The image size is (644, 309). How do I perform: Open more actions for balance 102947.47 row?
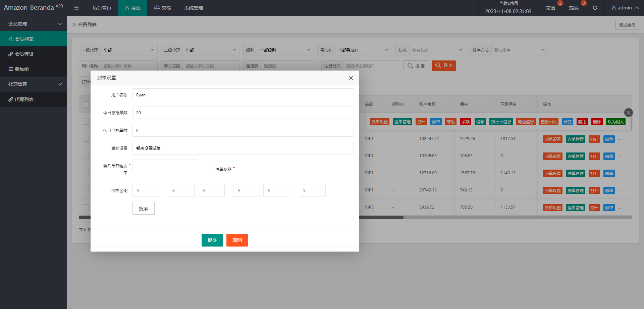[620, 139]
